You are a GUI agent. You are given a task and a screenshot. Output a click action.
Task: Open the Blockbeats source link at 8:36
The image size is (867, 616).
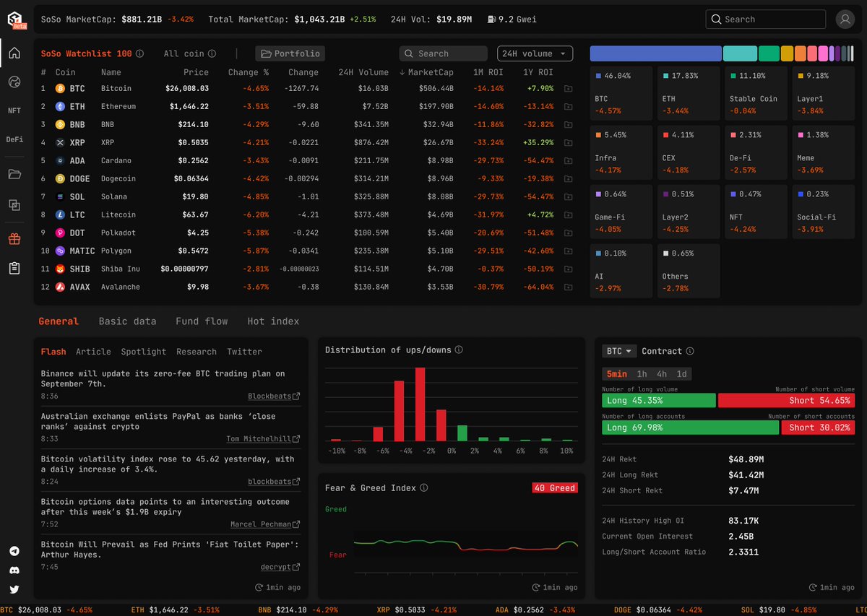click(269, 396)
